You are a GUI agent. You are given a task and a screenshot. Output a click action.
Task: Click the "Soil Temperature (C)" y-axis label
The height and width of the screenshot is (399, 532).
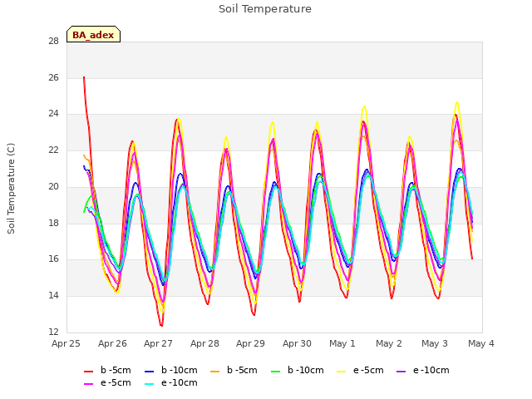[11, 189]
